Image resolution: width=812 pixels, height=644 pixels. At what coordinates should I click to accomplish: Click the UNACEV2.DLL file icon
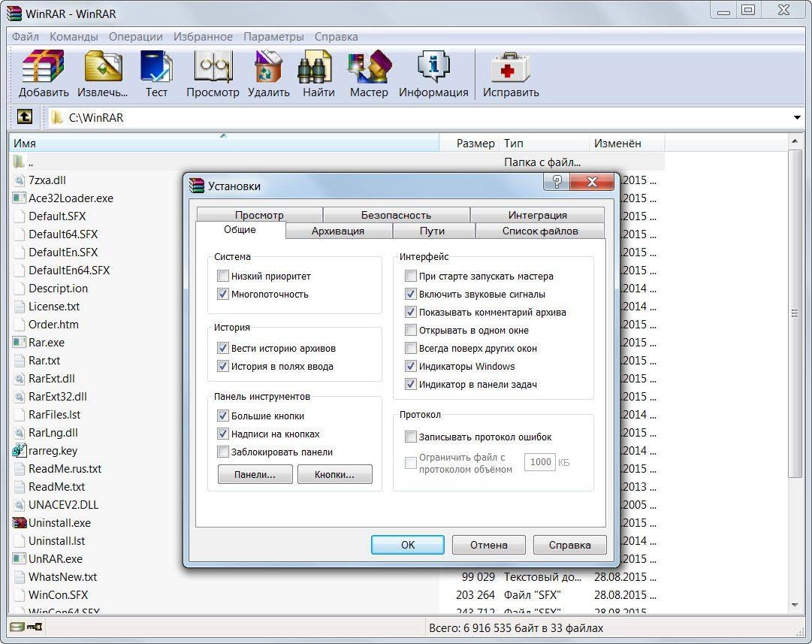click(20, 505)
